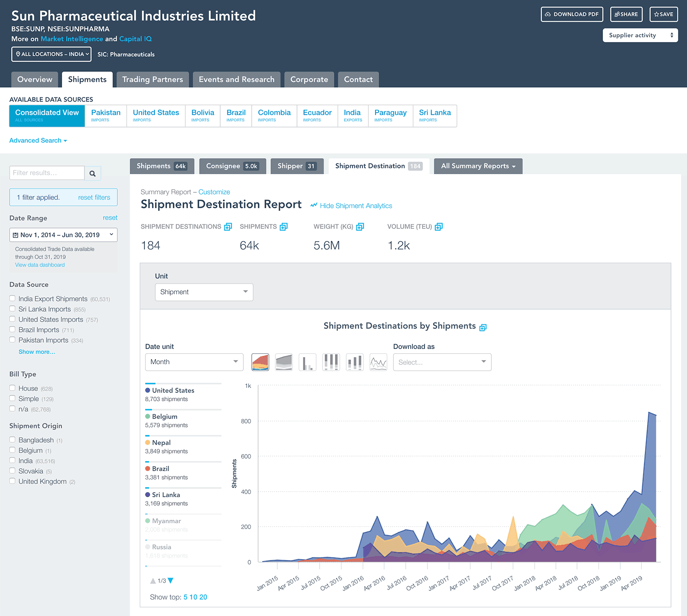Open the Date unit Month dropdown
The width and height of the screenshot is (687, 616).
point(194,362)
